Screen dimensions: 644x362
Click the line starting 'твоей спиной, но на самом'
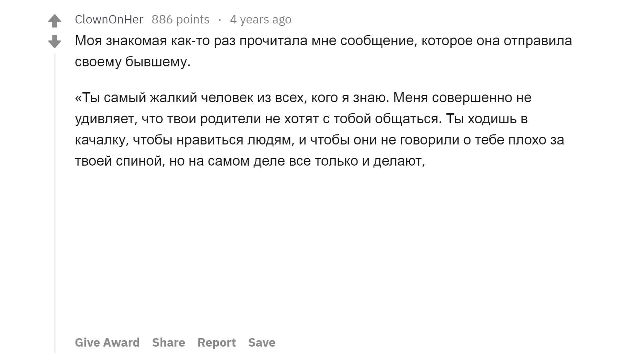(x=250, y=161)
